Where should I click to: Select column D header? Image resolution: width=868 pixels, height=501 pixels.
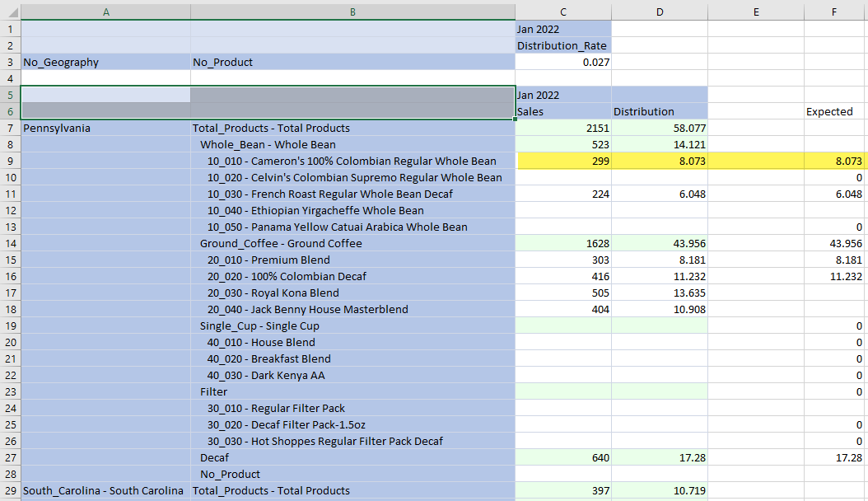click(x=660, y=12)
